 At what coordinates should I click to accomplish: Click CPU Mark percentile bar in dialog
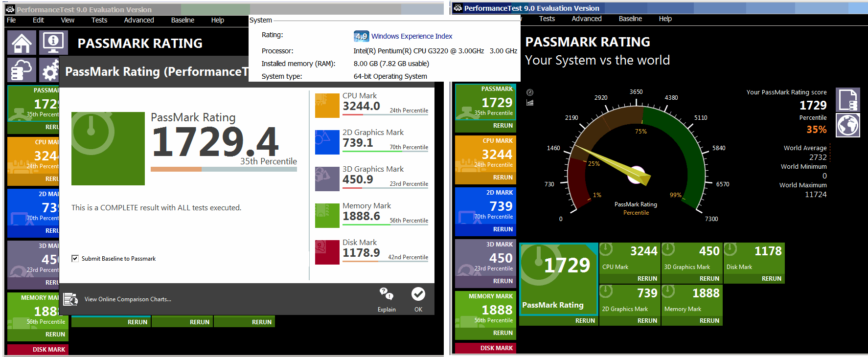[385, 115]
